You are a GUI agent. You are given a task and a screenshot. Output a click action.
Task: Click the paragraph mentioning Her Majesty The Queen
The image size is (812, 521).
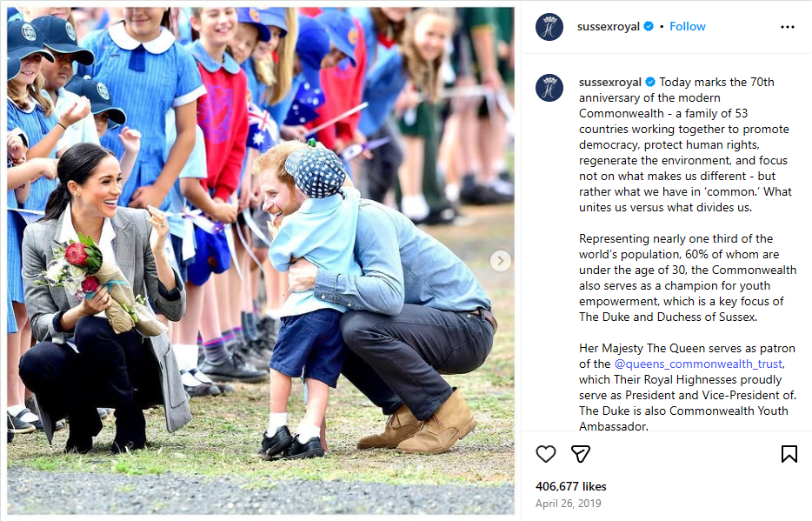[687, 387]
